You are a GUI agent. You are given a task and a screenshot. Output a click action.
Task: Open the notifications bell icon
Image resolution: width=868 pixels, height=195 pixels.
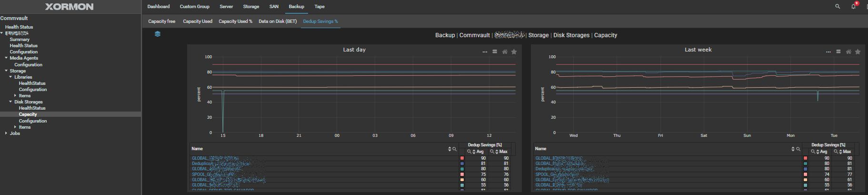[853, 7]
